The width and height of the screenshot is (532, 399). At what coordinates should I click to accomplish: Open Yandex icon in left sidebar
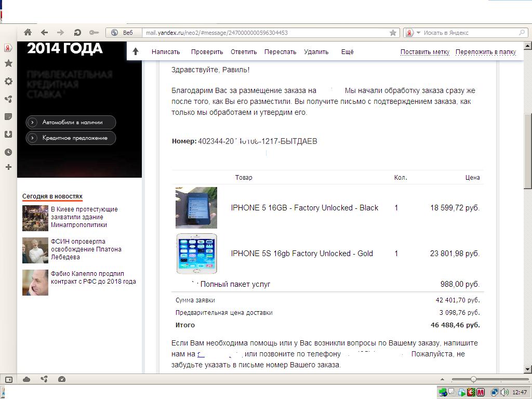(x=8, y=48)
